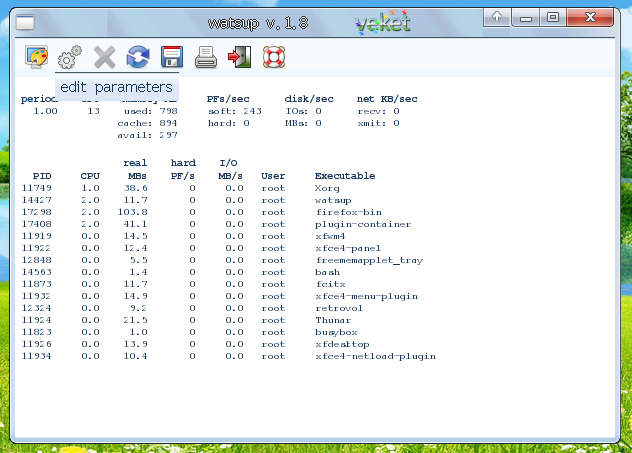Click the period value 1.00
632x453 pixels.
click(x=45, y=111)
